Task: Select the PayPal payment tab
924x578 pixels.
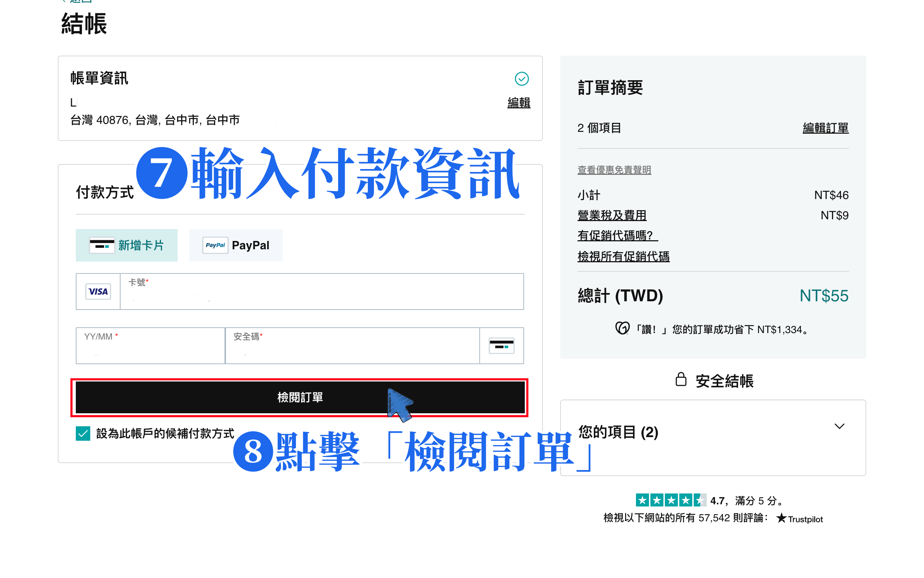Action: (236, 245)
